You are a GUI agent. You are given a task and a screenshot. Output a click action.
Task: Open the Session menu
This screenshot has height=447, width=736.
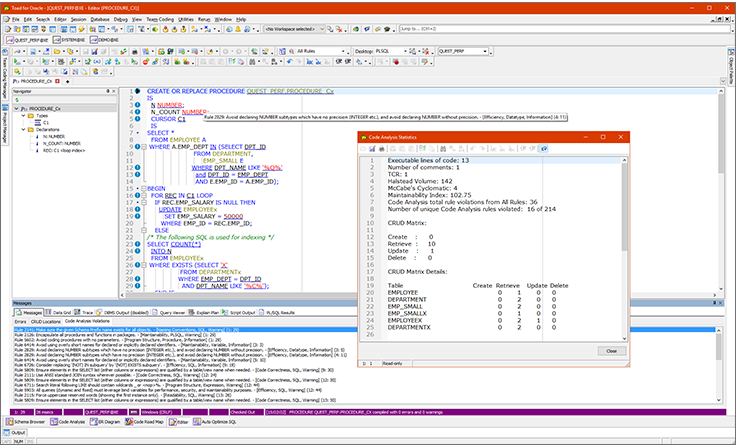click(78, 19)
